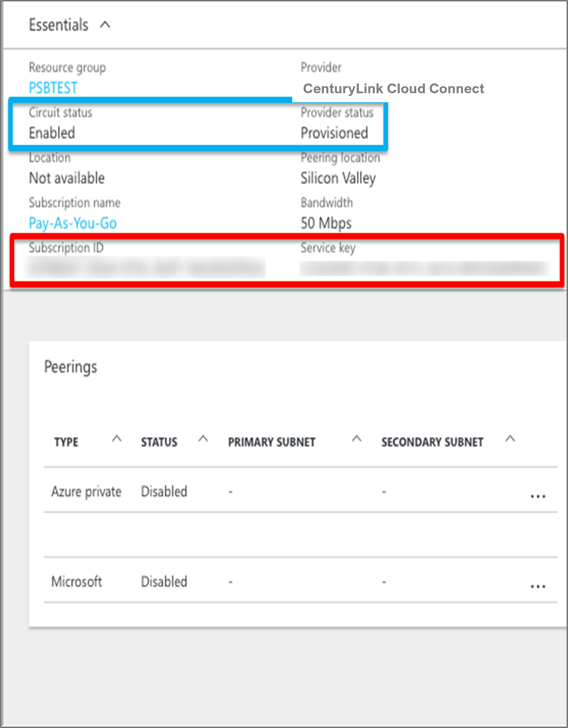Collapse the Essentials section chevron
The width and height of the screenshot is (568, 728).
tap(105, 25)
